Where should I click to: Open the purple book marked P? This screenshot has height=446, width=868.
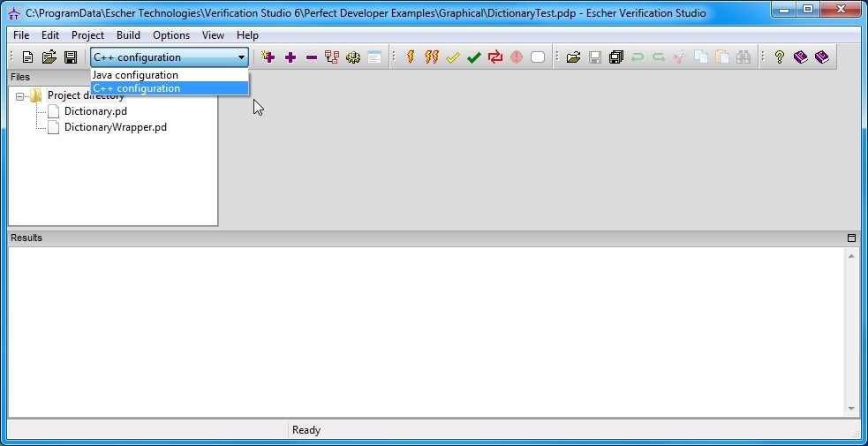(801, 57)
